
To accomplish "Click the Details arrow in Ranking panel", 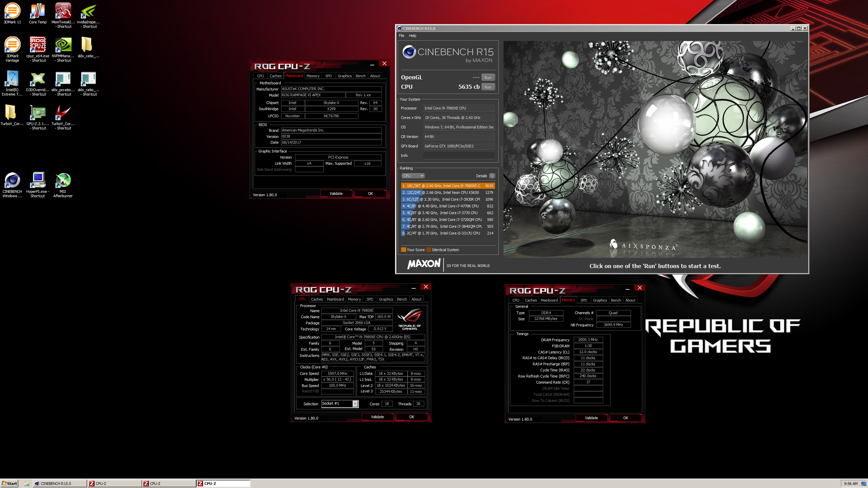I will pyautogui.click(x=492, y=176).
